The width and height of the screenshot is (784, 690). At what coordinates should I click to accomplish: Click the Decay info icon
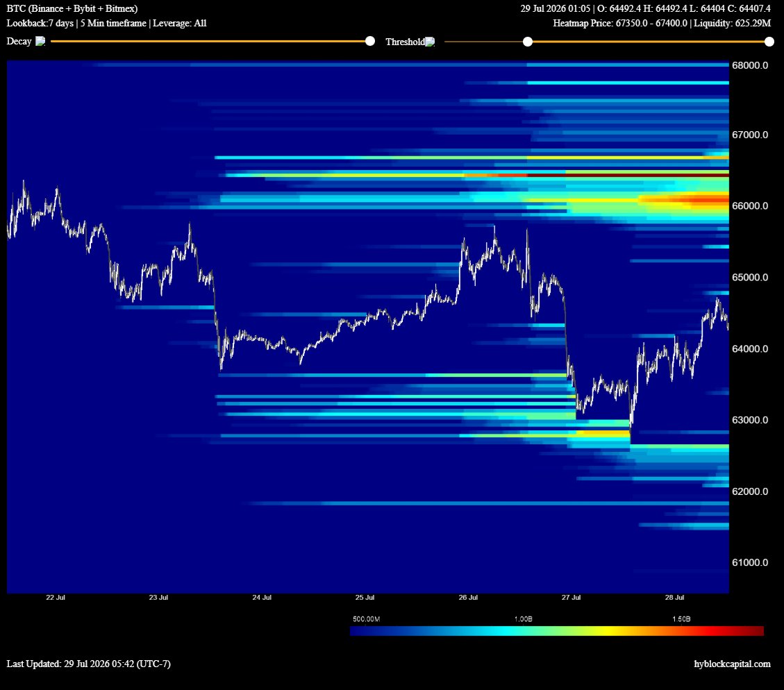coord(40,41)
